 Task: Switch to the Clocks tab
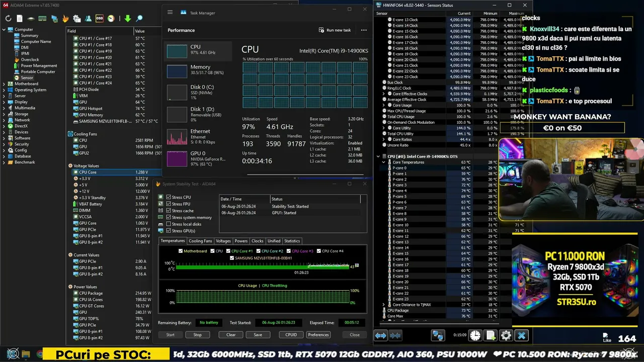click(258, 241)
